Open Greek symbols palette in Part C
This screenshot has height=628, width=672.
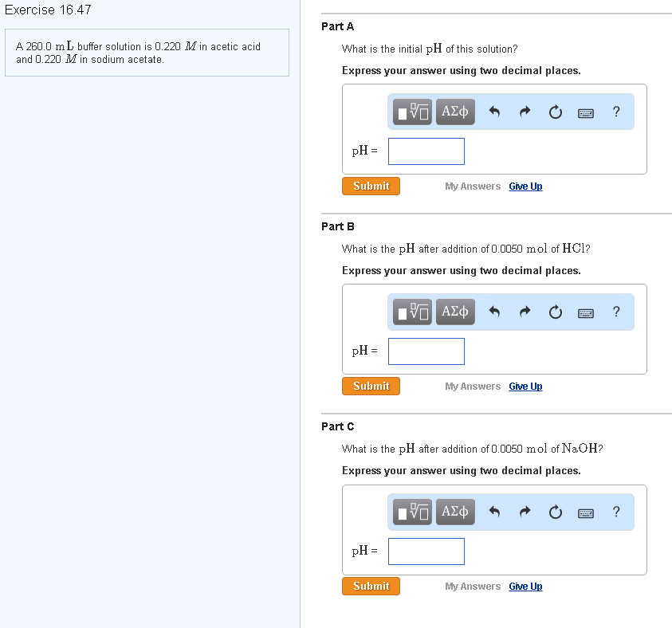coord(454,512)
